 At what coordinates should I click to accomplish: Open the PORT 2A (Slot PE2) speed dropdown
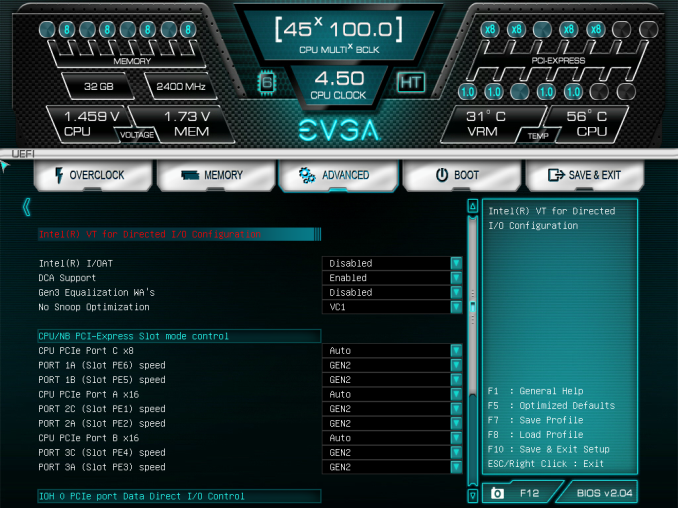[392, 423]
